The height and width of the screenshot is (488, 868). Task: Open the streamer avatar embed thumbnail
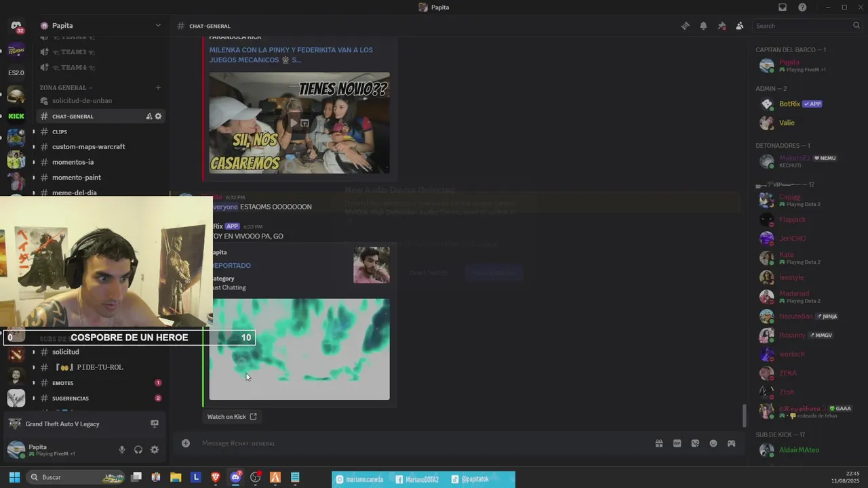click(x=372, y=265)
